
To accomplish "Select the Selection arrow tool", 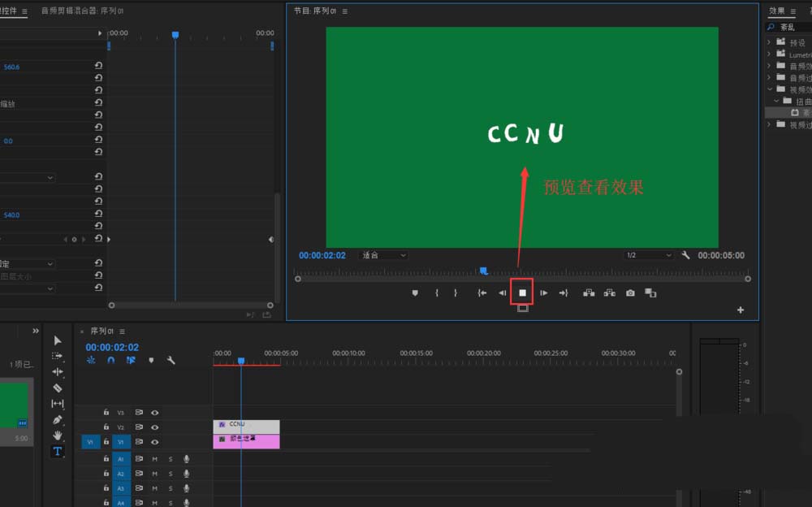I will pyautogui.click(x=57, y=340).
